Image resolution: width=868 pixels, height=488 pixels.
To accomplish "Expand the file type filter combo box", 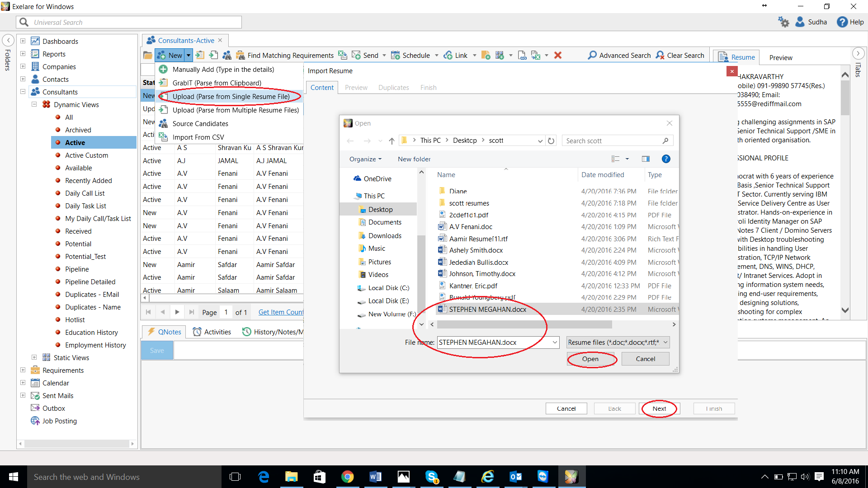I will click(618, 342).
